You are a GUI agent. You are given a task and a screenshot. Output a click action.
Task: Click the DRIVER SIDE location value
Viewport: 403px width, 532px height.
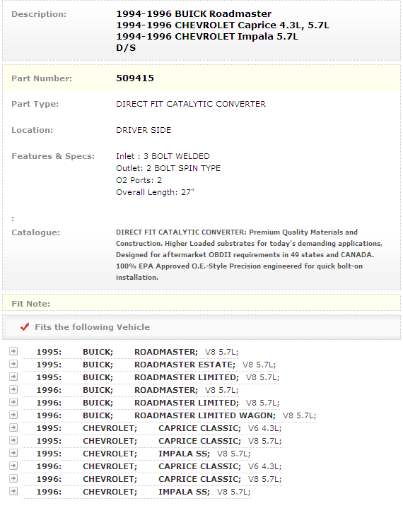pyautogui.click(x=144, y=130)
